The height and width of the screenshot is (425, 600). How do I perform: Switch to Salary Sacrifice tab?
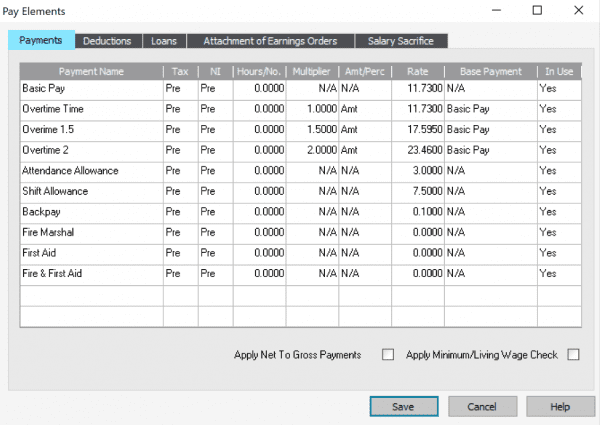401,41
